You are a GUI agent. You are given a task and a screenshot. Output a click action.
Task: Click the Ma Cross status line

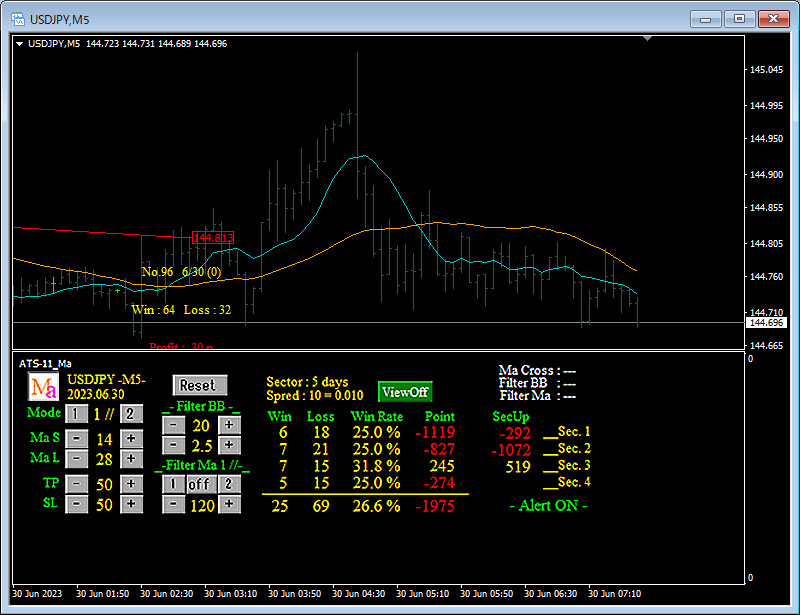coord(537,371)
